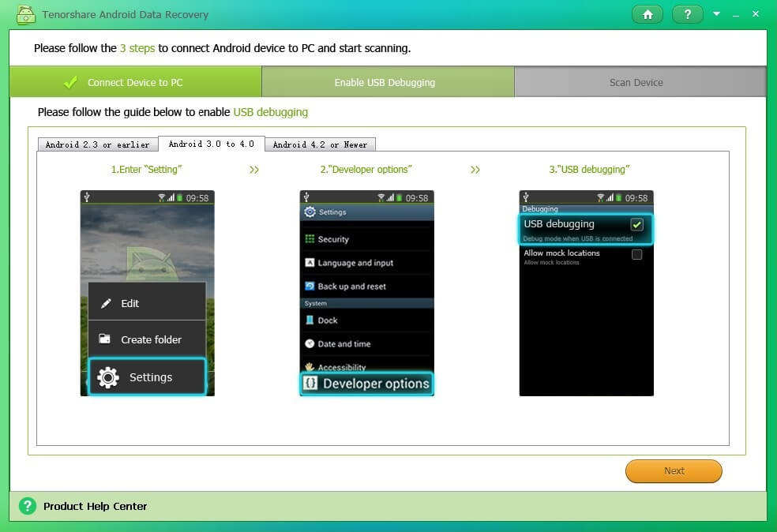Click the orange Next button
Screen dimensions: 777x532
[x=674, y=470]
